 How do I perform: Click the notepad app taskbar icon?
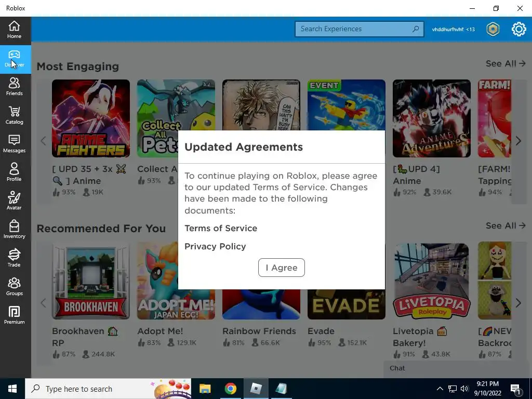[281, 389]
